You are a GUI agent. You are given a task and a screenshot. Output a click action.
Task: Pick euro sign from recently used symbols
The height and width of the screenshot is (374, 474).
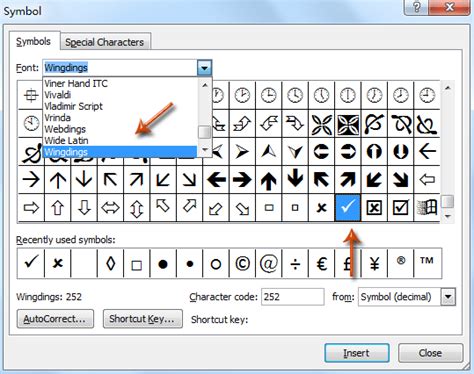[x=321, y=263]
